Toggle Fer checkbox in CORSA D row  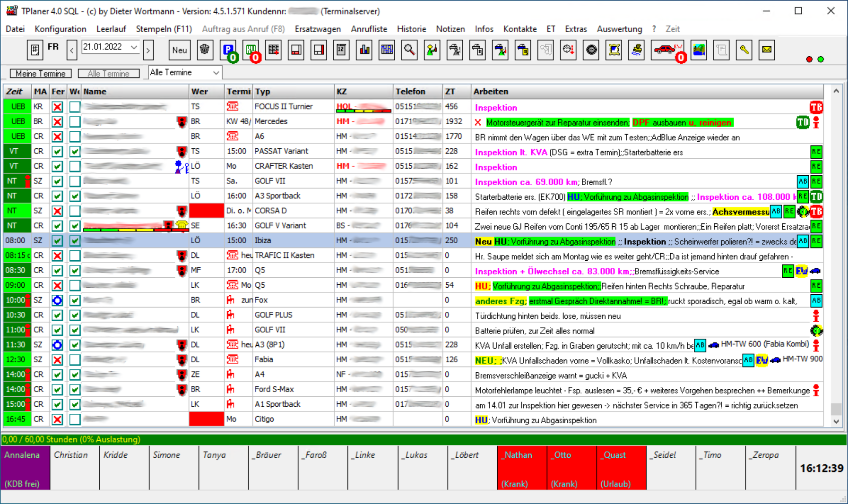(x=57, y=211)
